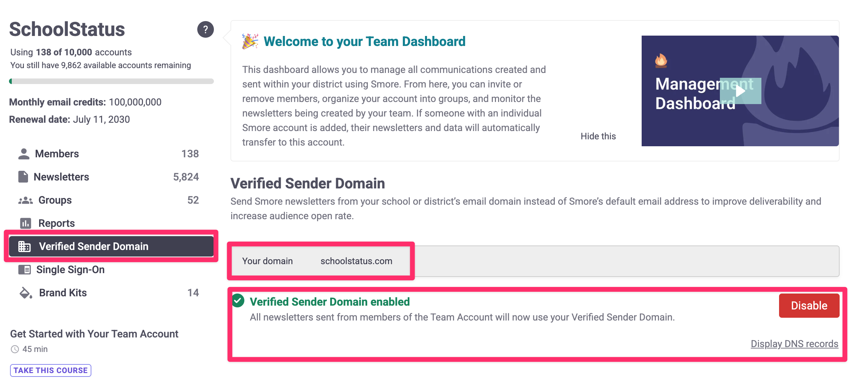Show the Display DNS records link
This screenshot has width=868, height=390.
point(794,344)
